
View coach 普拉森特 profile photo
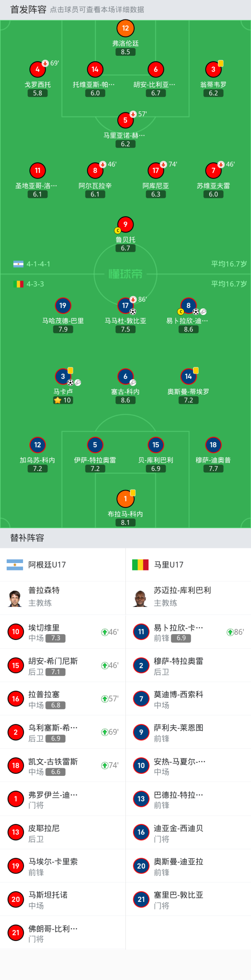click(15, 598)
